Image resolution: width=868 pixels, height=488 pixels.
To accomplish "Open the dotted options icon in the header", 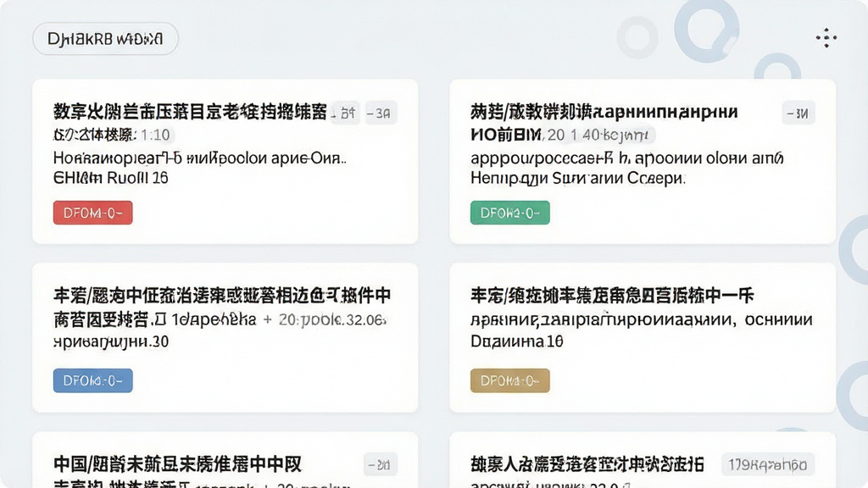I will tap(826, 38).
